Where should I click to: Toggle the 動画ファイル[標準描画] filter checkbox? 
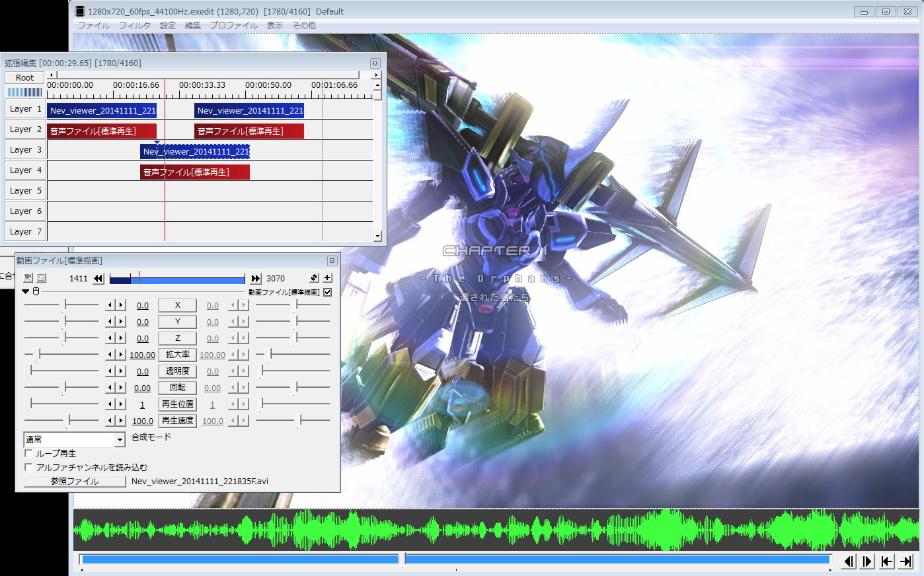[x=328, y=292]
